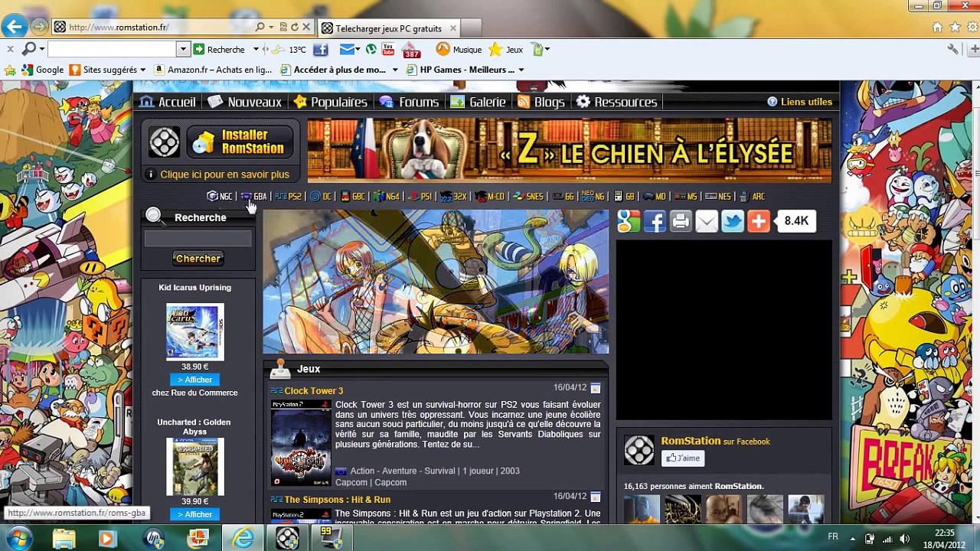Open Clique ici pour en savoir plus
The height and width of the screenshot is (551, 980).
(224, 174)
